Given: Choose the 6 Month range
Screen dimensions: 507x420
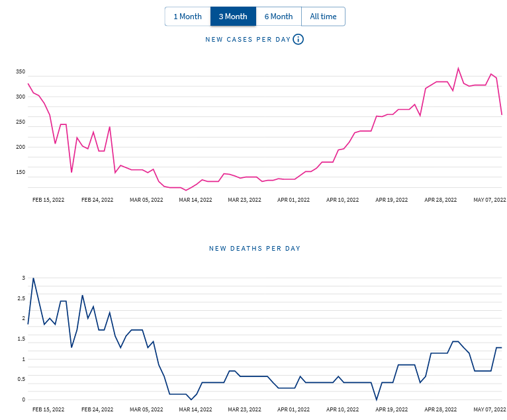Looking at the screenshot, I should 279,17.
